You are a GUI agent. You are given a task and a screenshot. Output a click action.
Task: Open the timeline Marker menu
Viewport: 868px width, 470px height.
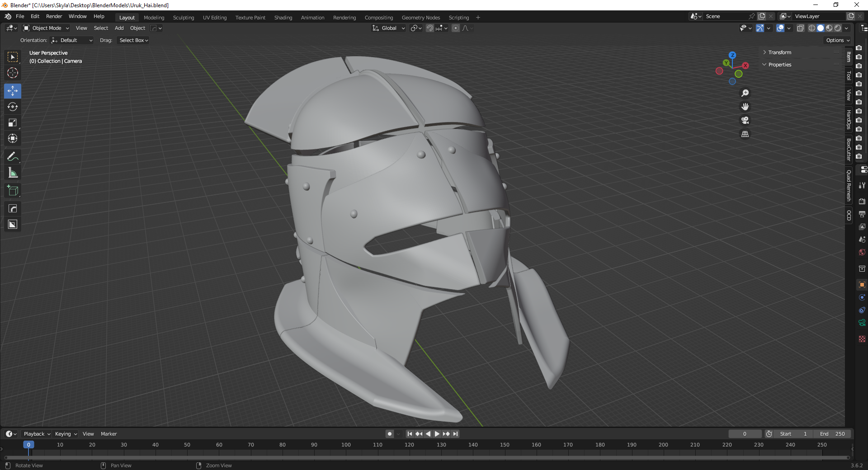pyautogui.click(x=109, y=434)
